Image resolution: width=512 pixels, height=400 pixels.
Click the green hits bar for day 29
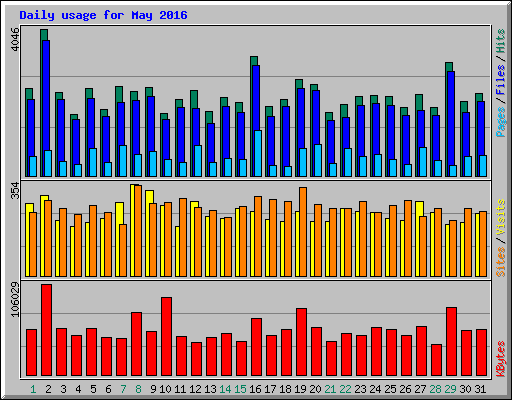point(447,119)
